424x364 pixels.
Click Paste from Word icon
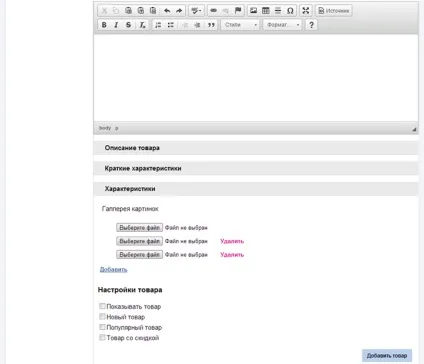[153, 11]
